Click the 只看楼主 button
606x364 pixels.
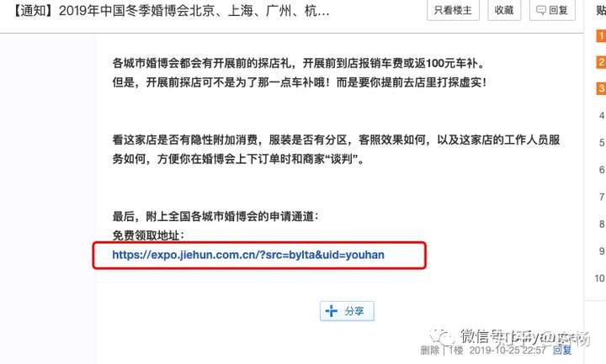(453, 9)
